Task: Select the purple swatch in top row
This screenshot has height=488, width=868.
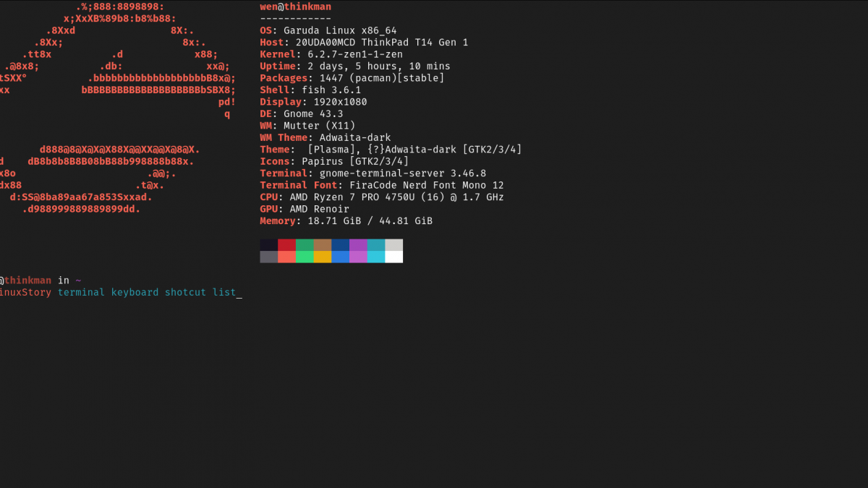Action: click(x=358, y=245)
